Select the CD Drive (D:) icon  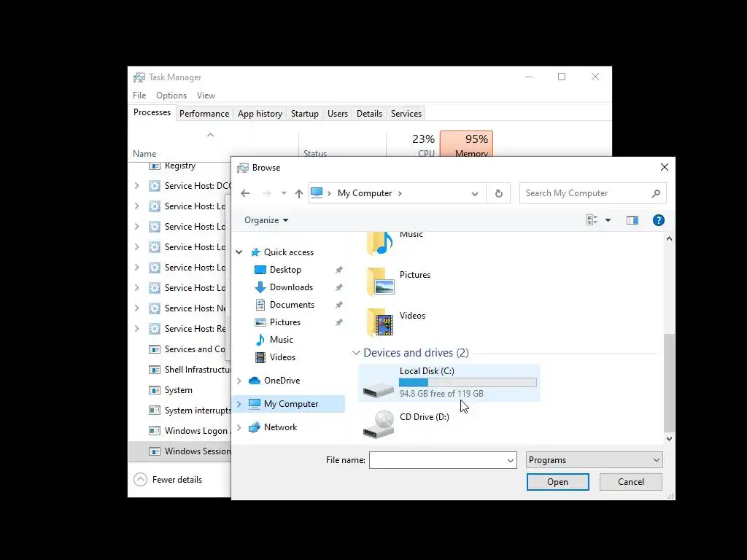point(379,424)
